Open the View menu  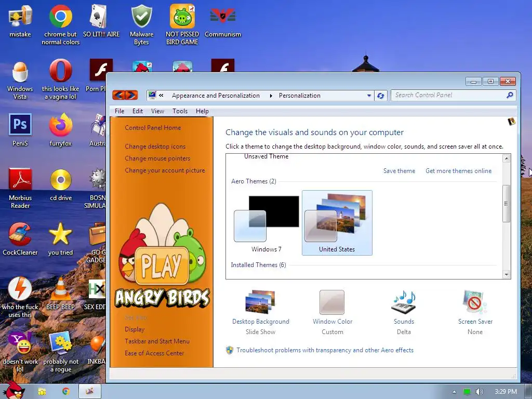pos(157,111)
